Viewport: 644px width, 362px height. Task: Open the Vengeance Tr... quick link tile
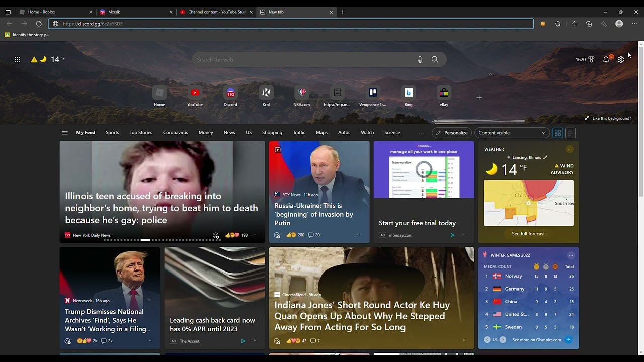[373, 96]
